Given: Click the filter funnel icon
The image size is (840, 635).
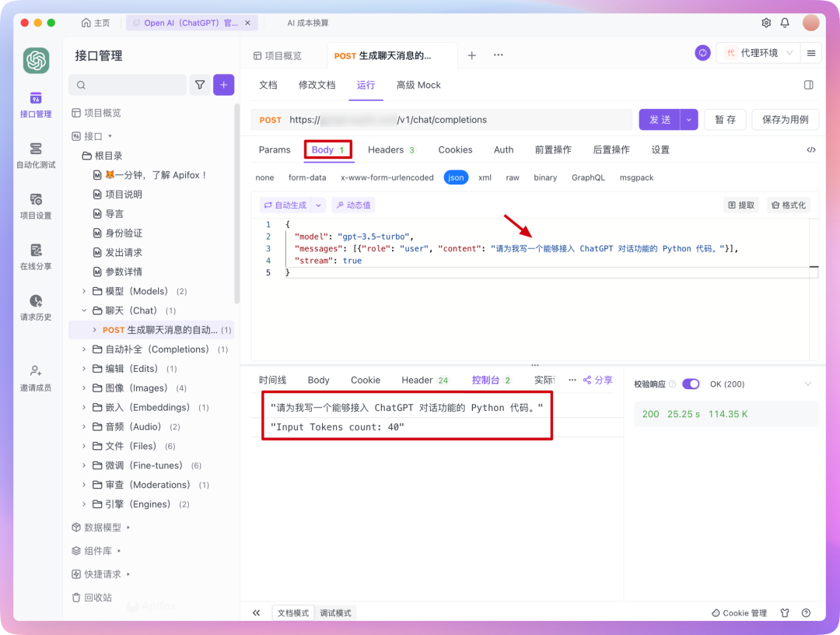Looking at the screenshot, I should click(200, 85).
